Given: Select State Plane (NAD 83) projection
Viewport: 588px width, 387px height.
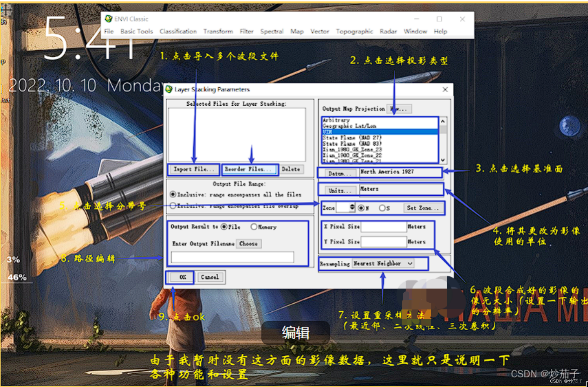Looking at the screenshot, I should [380, 144].
